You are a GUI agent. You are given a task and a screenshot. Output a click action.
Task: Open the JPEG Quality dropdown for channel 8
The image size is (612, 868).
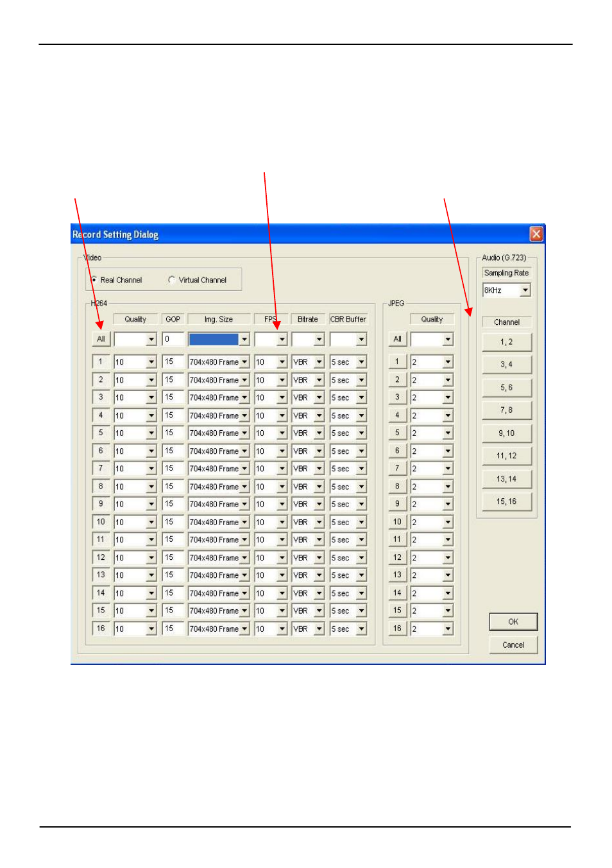[448, 487]
